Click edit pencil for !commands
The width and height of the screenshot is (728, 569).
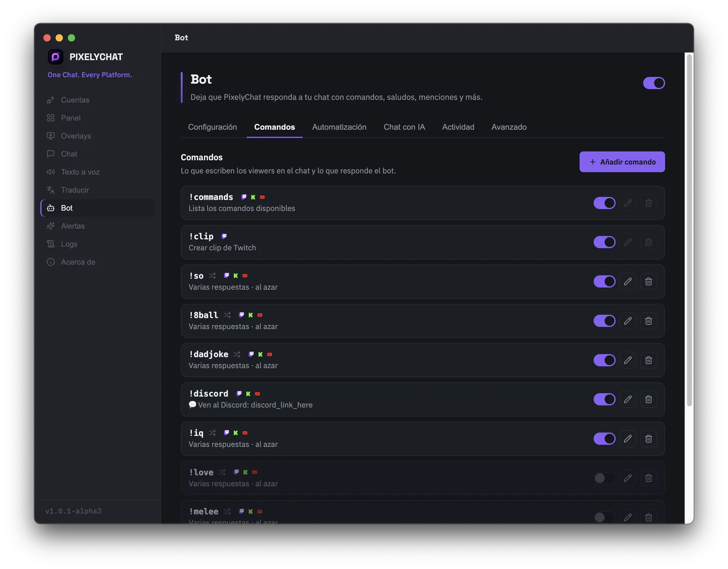[627, 203]
